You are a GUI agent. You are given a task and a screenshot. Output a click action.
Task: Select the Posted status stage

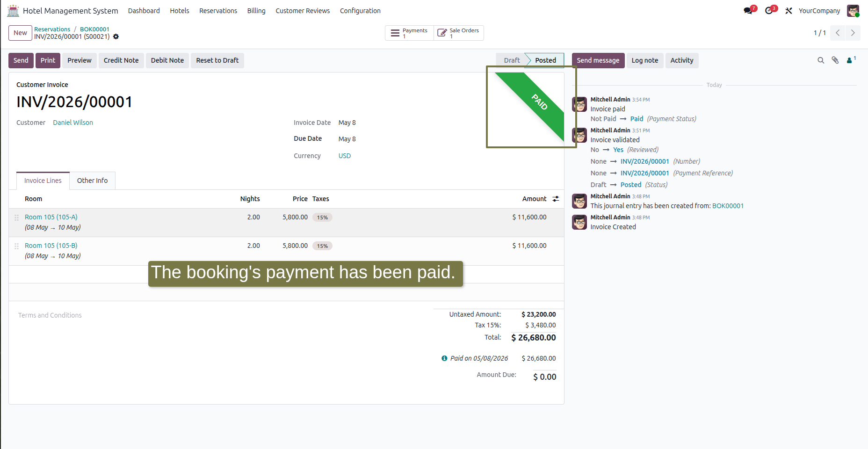click(545, 60)
